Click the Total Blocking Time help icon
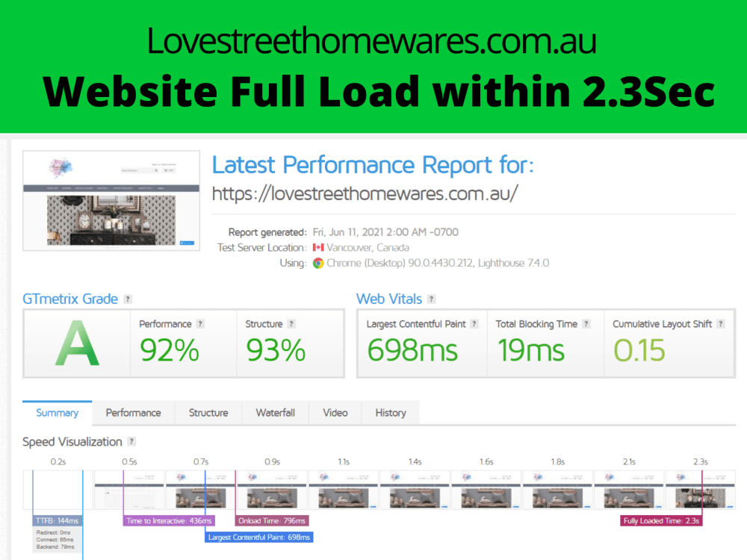This screenshot has width=747, height=560. pos(586,324)
